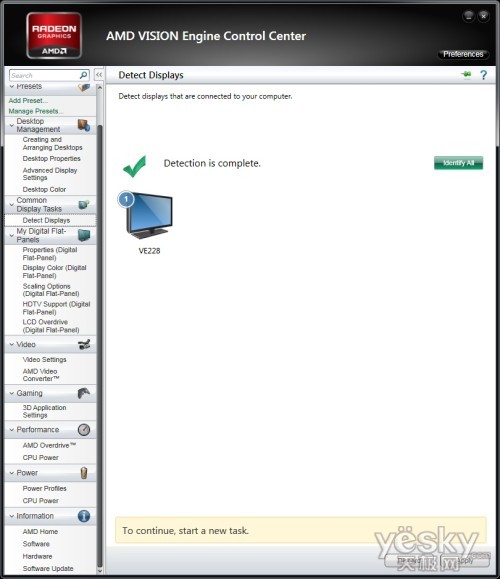The height and width of the screenshot is (579, 500).
Task: Click the Gaming controller icon
Action: coord(84,393)
